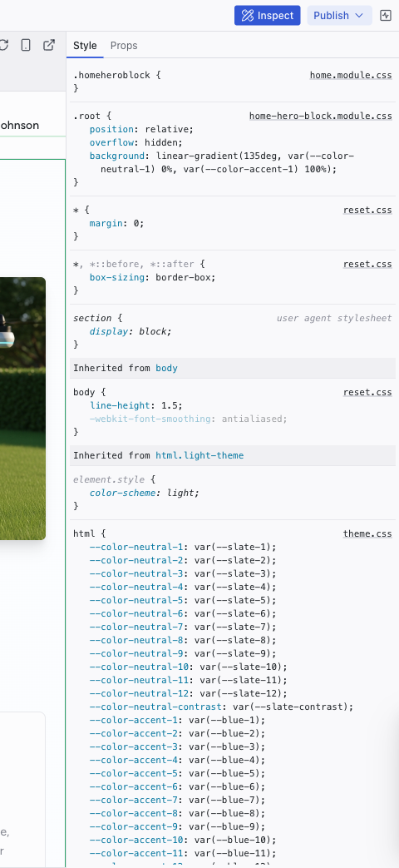399x868 pixels.
Task: Click the --color-accent-5 variable line
Action: [177, 773]
